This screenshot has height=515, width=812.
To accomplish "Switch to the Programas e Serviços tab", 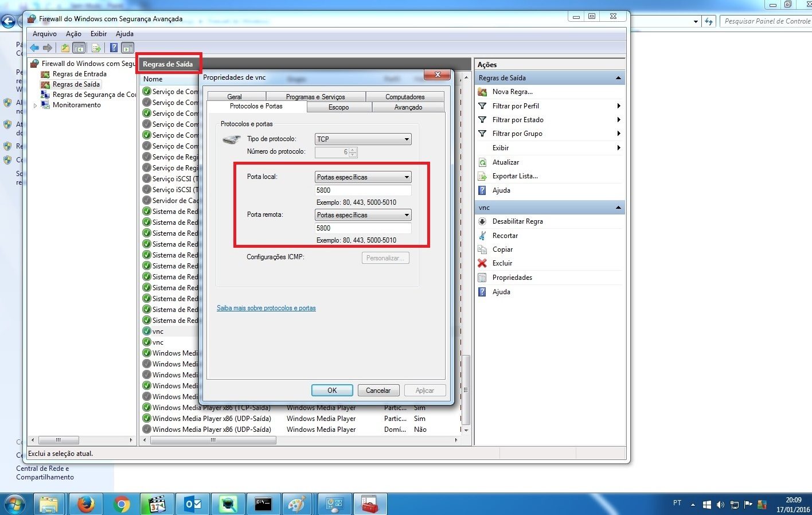I will pos(315,96).
